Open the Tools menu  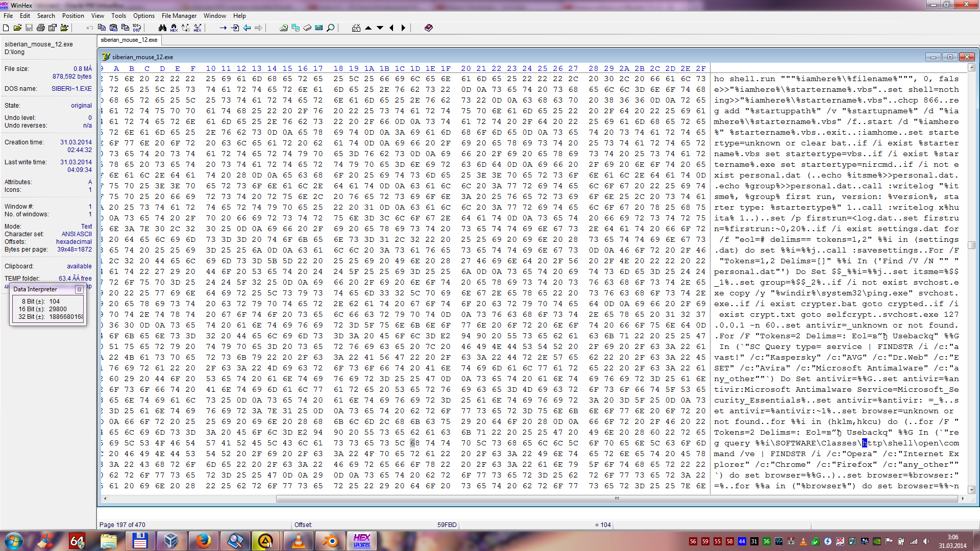(x=118, y=16)
